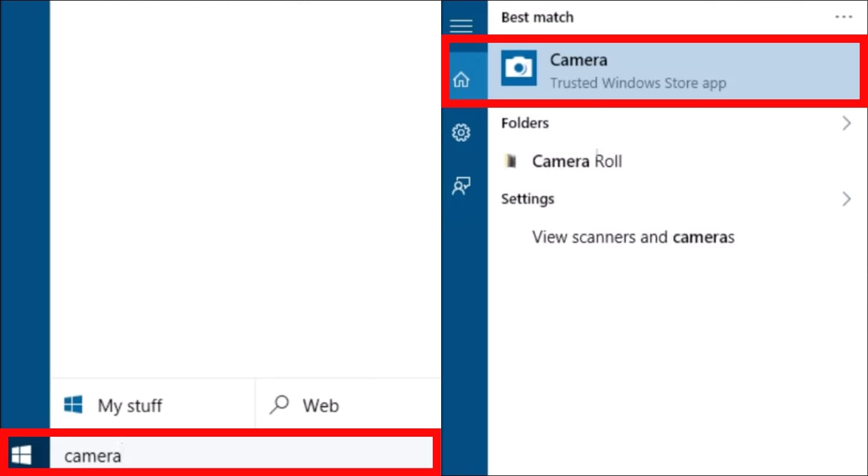868x476 pixels.
Task: Choose View scanners and cameras
Action: [x=633, y=237]
